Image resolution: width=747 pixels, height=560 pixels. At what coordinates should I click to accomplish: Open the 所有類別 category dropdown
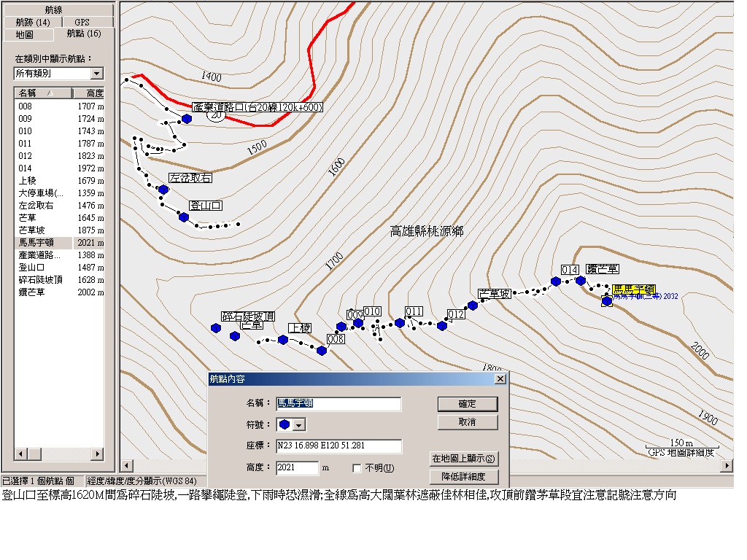(97, 74)
